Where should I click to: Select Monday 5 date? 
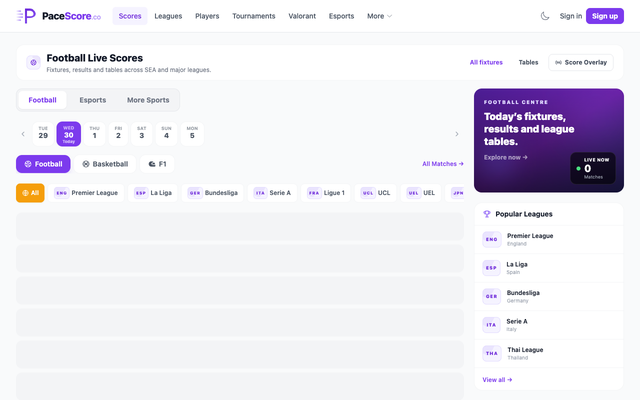192,133
